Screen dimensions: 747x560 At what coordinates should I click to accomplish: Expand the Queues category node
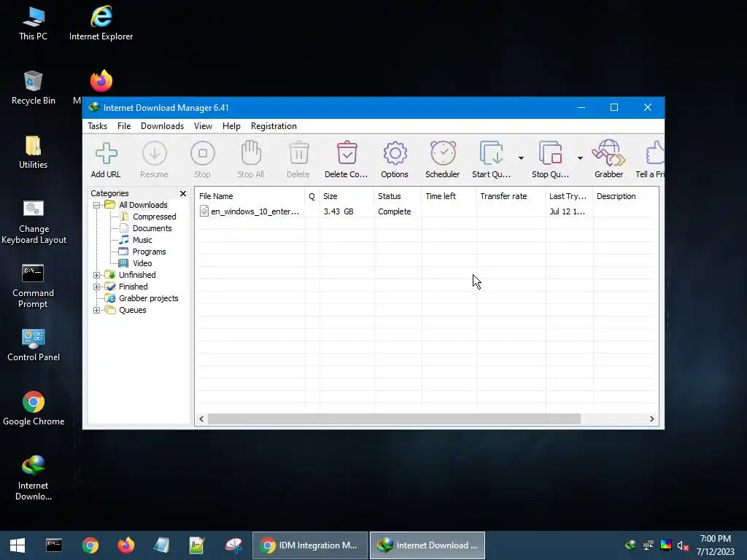click(97, 310)
